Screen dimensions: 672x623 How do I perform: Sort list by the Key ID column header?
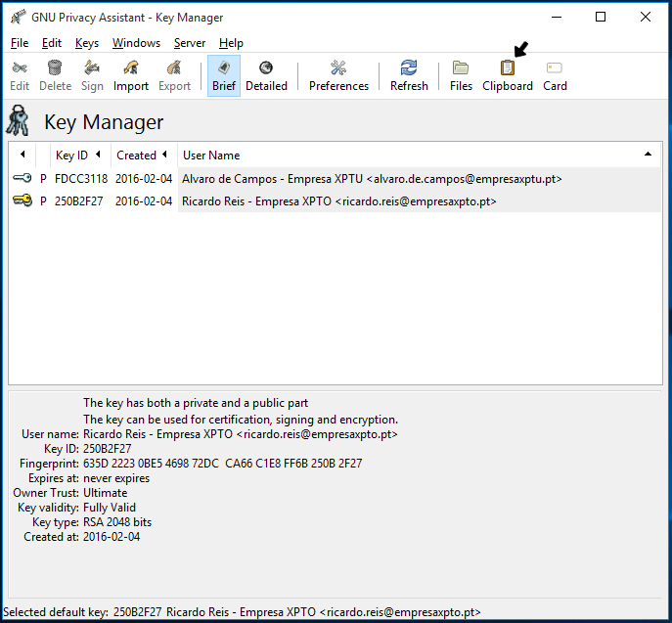[80, 156]
